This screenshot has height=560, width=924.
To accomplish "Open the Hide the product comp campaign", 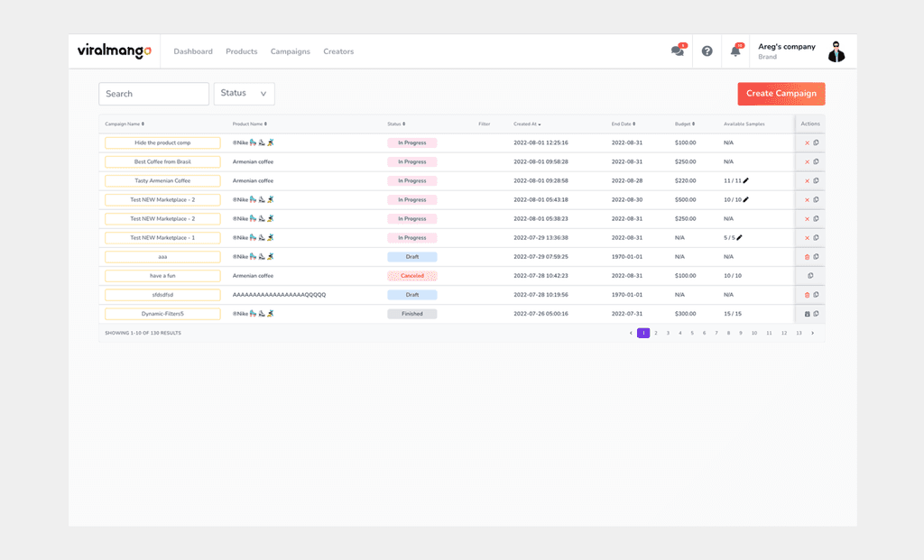I will pos(162,143).
